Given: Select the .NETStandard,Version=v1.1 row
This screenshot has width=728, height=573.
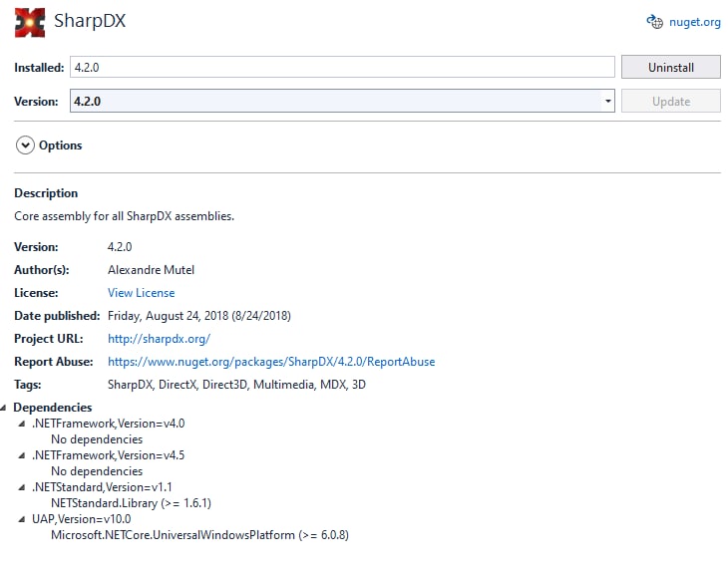Looking at the screenshot, I should pos(102,487).
